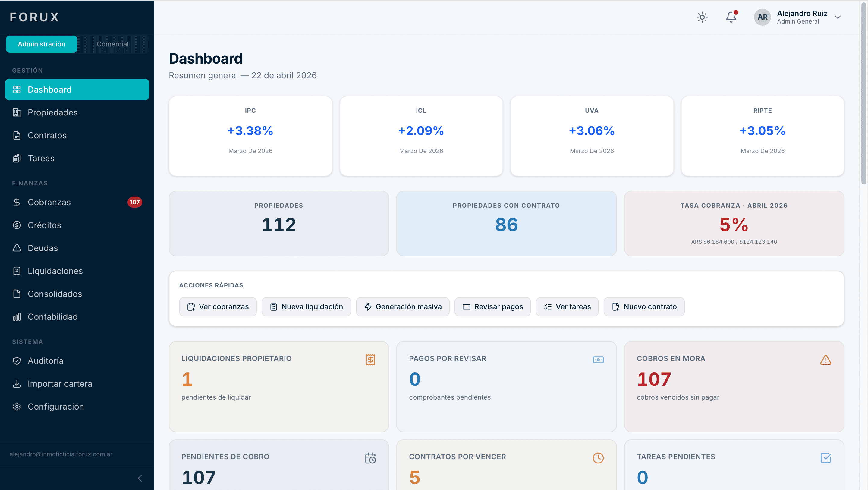
Task: Open Créditos section
Action: pyautogui.click(x=77, y=225)
